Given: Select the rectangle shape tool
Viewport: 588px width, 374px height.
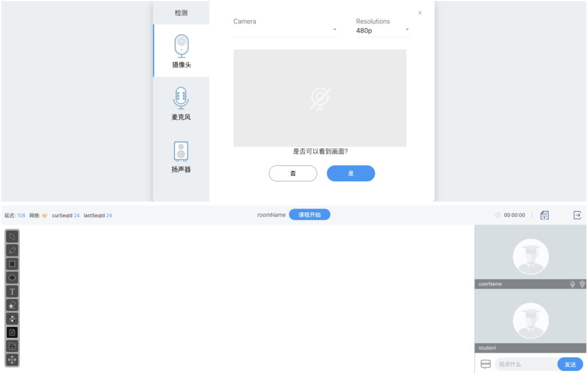Looking at the screenshot, I should click(11, 263).
